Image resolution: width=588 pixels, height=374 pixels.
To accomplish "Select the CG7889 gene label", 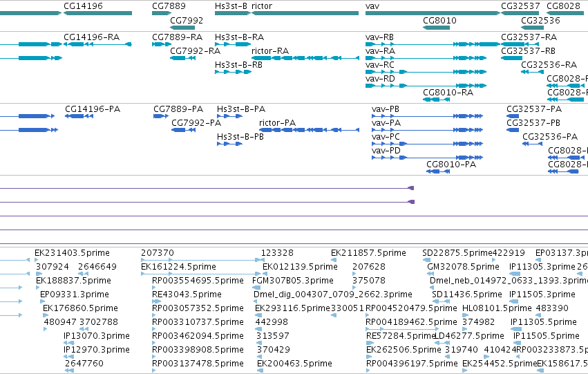I will (x=169, y=6).
